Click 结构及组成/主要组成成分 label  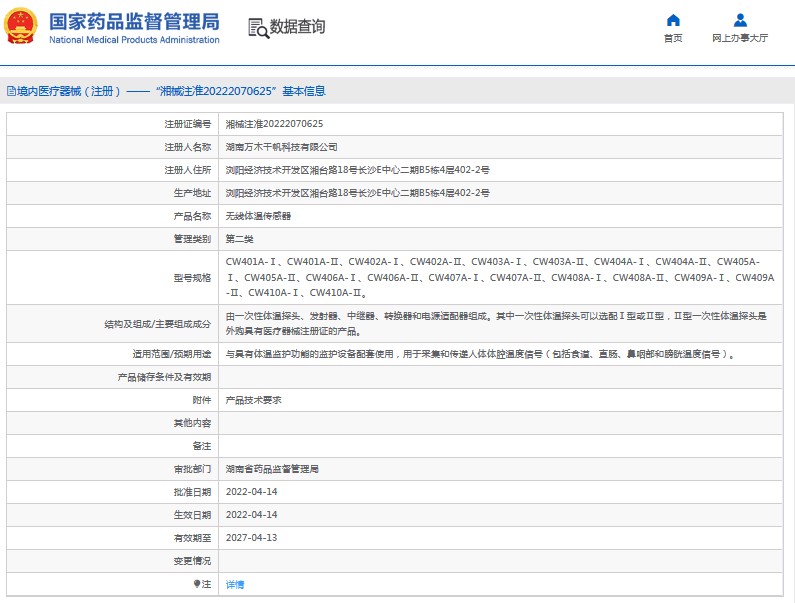[x=158, y=324]
